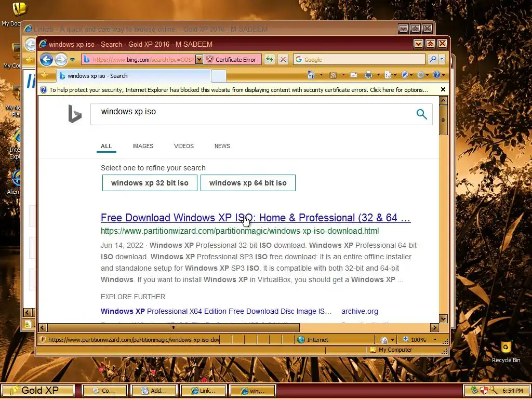Click the magnifier search button in toolbar
532x399 pixels.
point(433,60)
